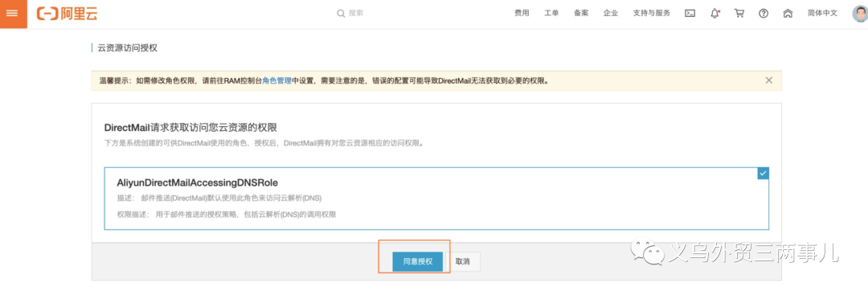Open the notifications bell
This screenshot has width=868, height=291.
pyautogui.click(x=714, y=14)
